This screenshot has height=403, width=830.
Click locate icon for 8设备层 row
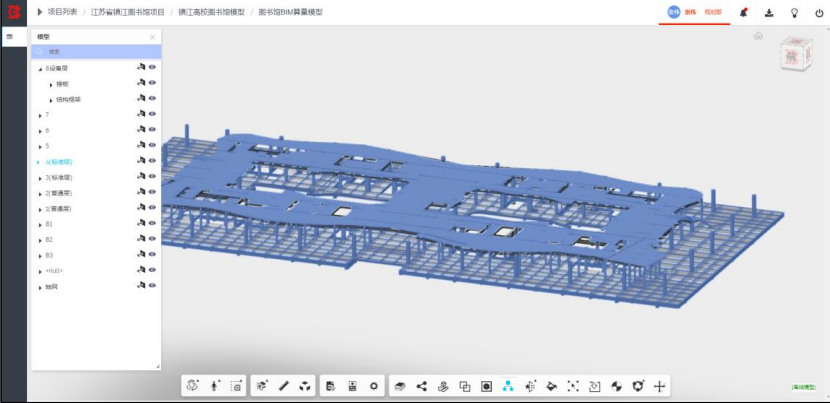[x=141, y=67]
